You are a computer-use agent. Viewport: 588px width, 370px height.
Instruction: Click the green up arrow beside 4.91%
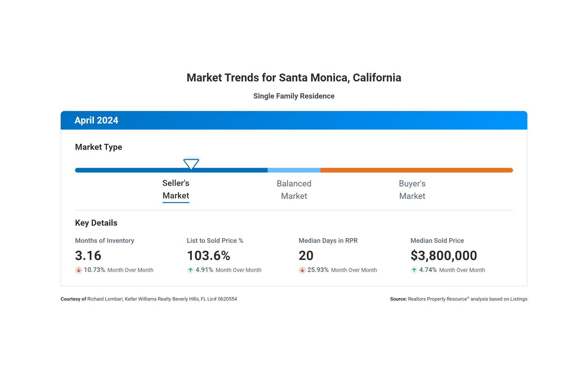190,270
